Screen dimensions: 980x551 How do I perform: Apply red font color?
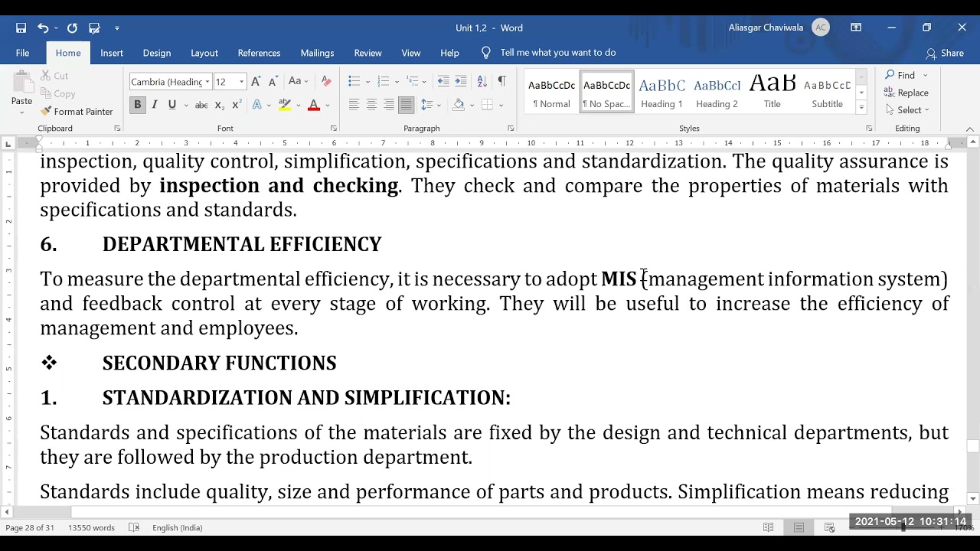[x=313, y=105]
